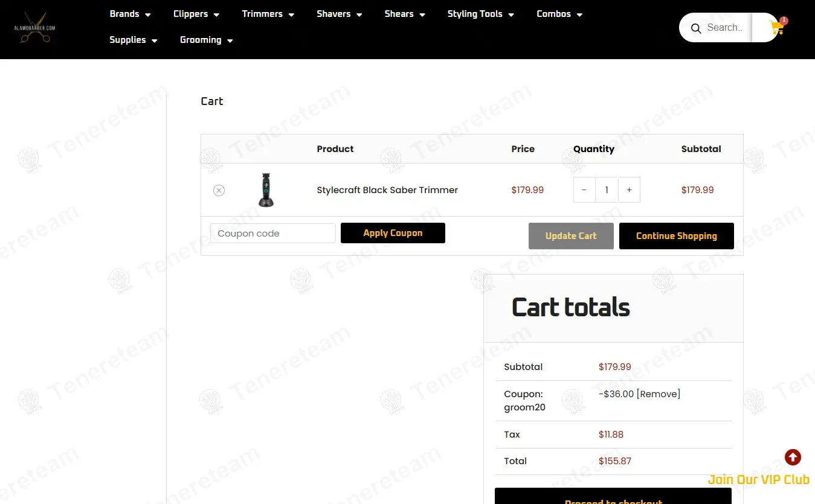Click the red scroll-to-top arrow

tap(793, 458)
